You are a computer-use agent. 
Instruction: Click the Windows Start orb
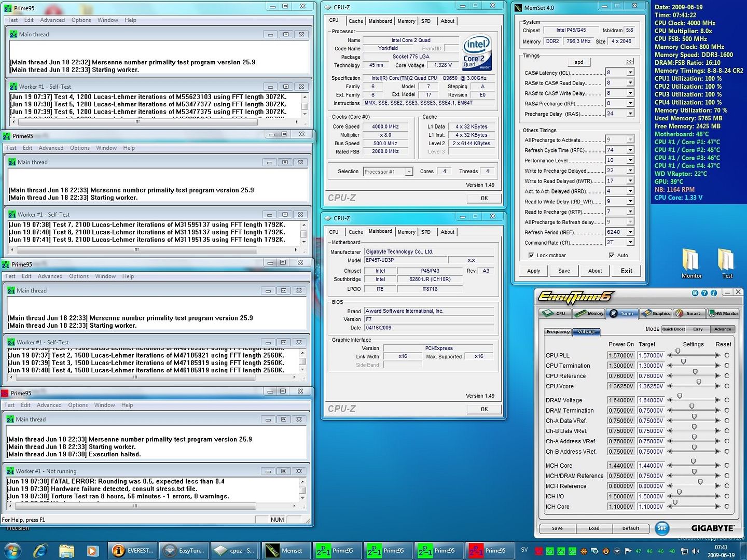(12, 550)
